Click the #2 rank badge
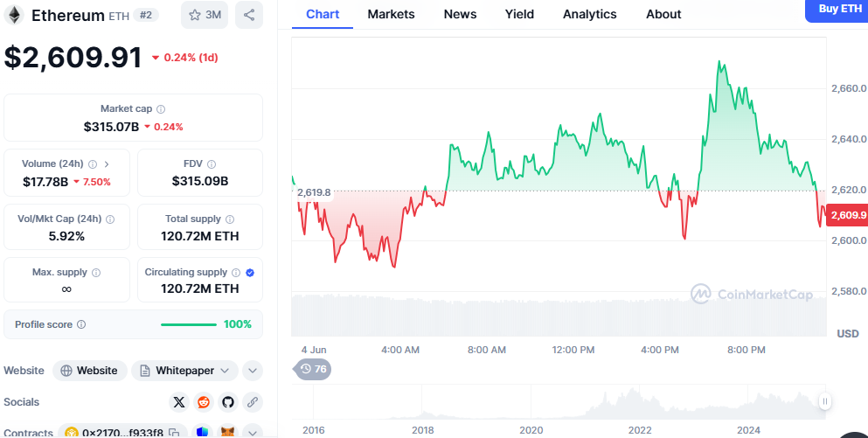 coord(146,15)
